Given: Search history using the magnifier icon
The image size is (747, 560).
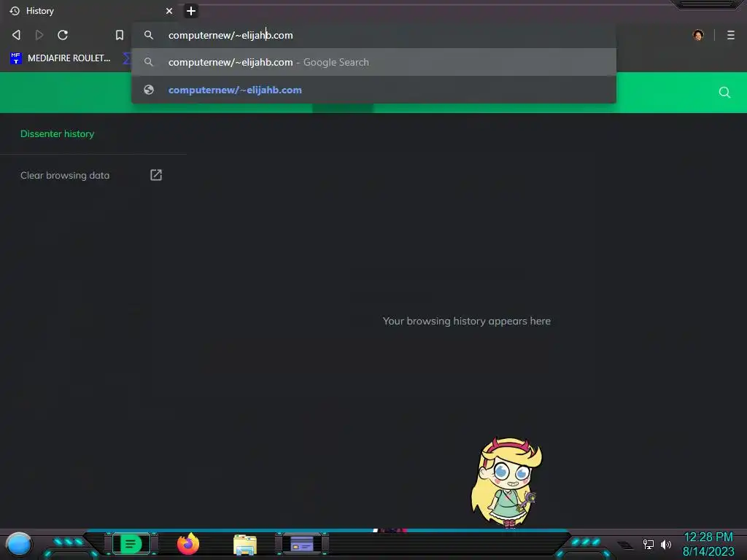Looking at the screenshot, I should pos(724,93).
